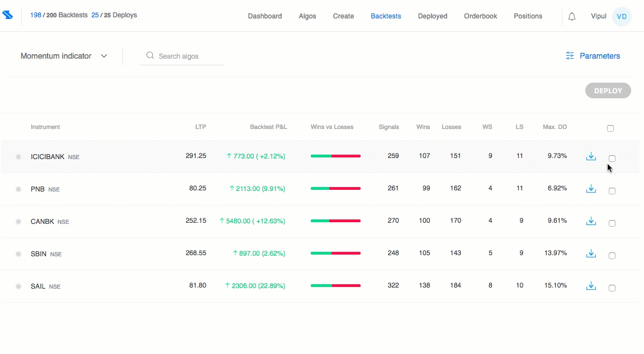Click the Instrument column header

tap(45, 127)
